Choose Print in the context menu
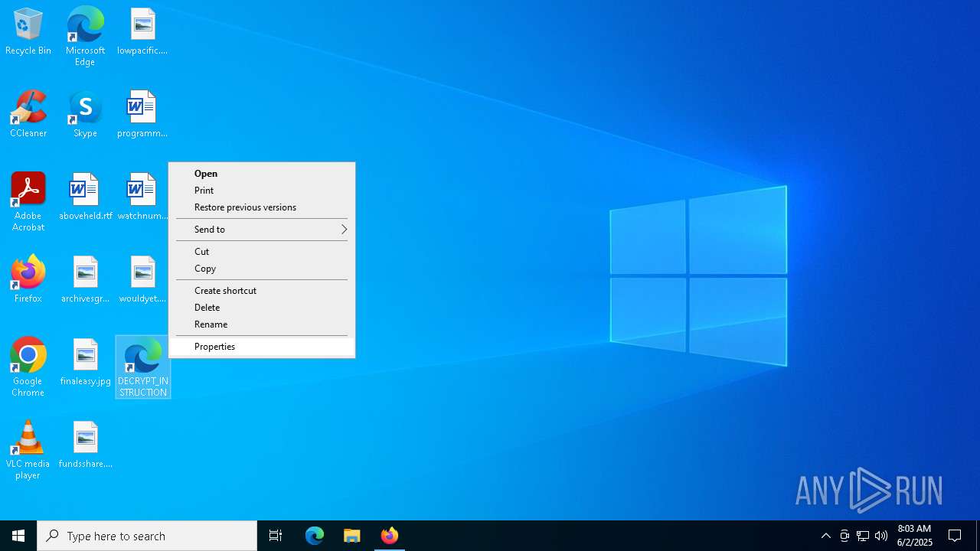Viewport: 980px width, 551px height. pos(262,191)
